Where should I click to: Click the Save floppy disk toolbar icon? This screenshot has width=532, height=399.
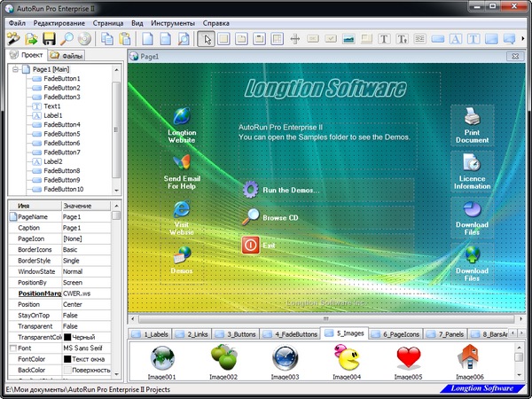(x=49, y=38)
